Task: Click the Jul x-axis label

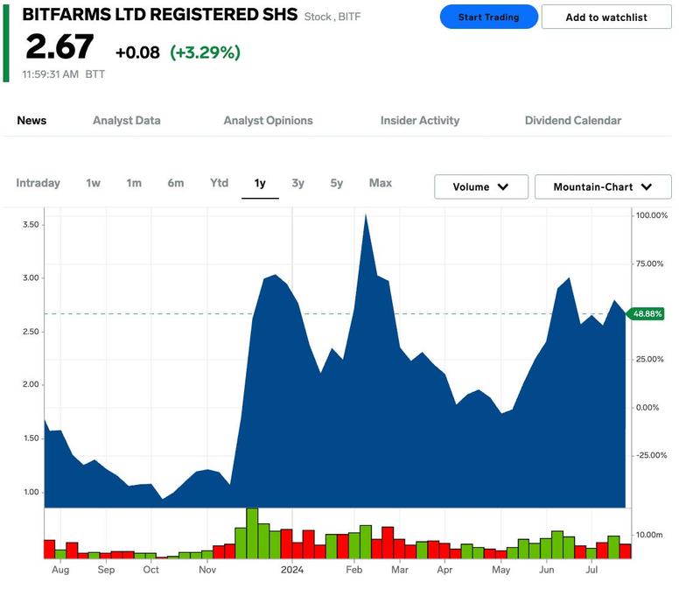Action: [x=591, y=570]
